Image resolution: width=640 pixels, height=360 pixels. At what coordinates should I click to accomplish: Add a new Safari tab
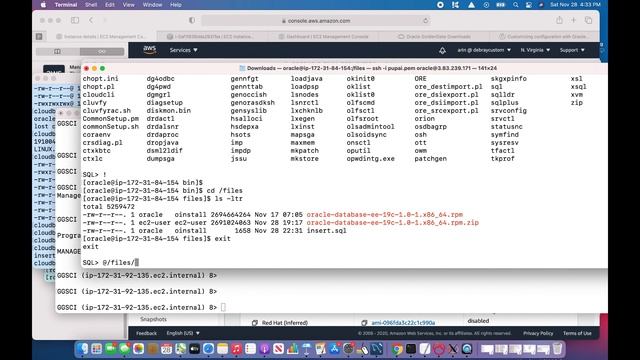[573, 20]
